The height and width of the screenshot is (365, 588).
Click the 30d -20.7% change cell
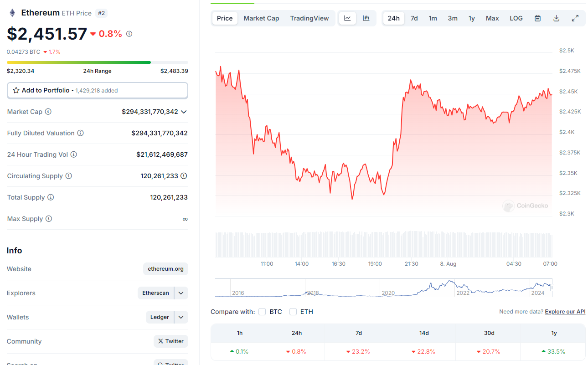[x=489, y=351]
